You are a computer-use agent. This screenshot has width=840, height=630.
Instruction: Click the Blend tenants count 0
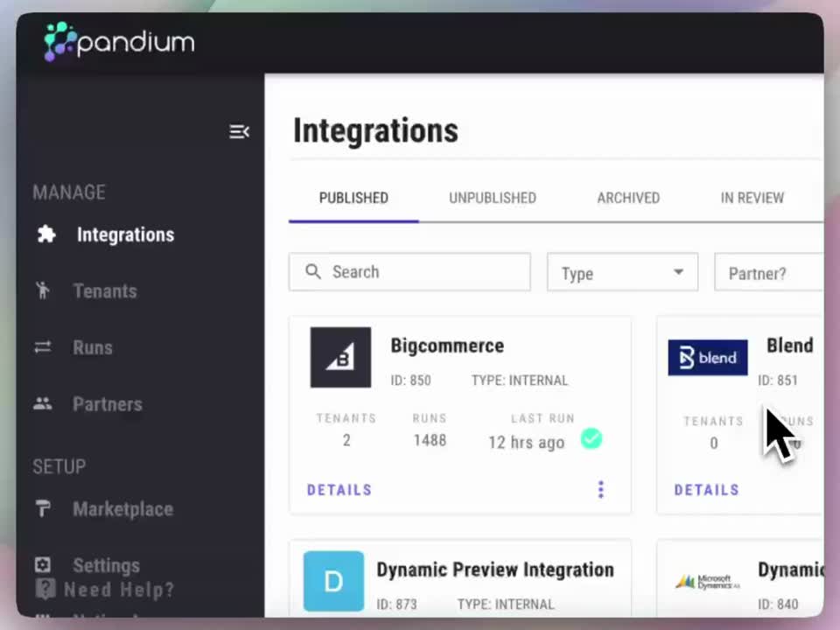[714, 443]
